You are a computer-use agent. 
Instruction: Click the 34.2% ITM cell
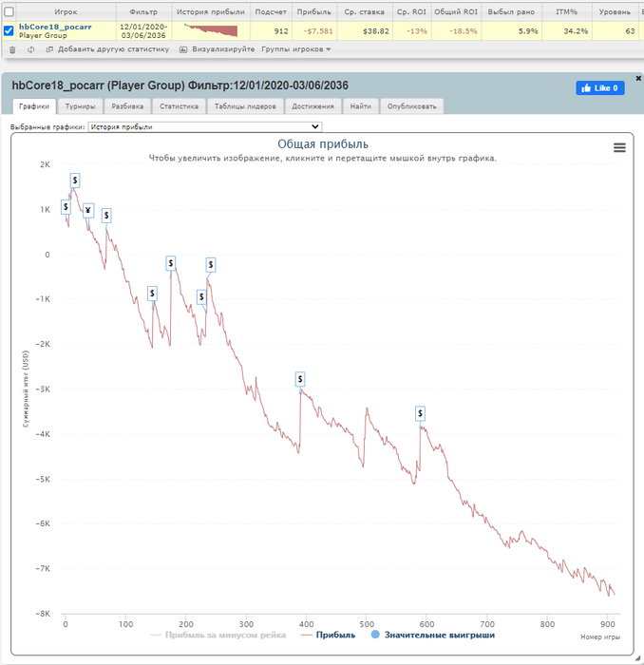567,31
